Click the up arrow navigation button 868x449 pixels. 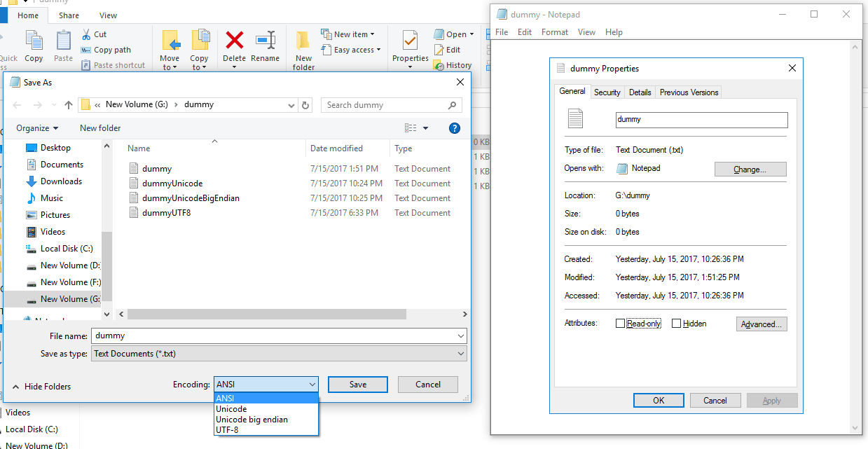68,105
